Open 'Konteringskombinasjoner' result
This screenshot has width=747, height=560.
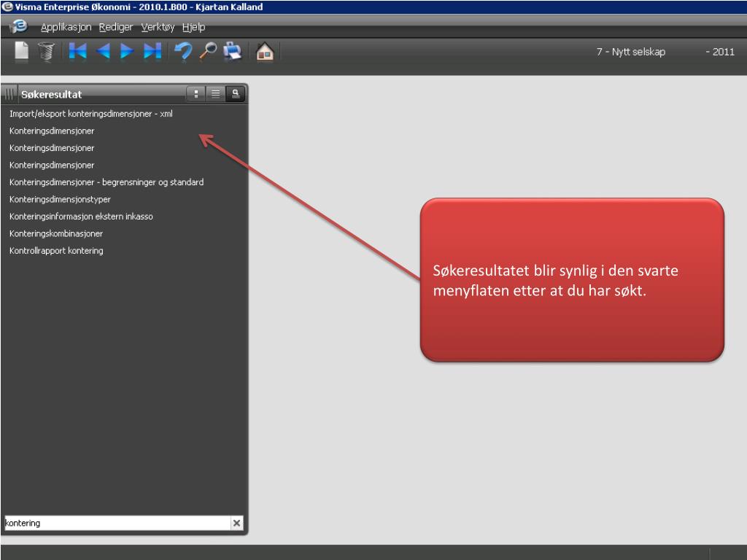(56, 234)
